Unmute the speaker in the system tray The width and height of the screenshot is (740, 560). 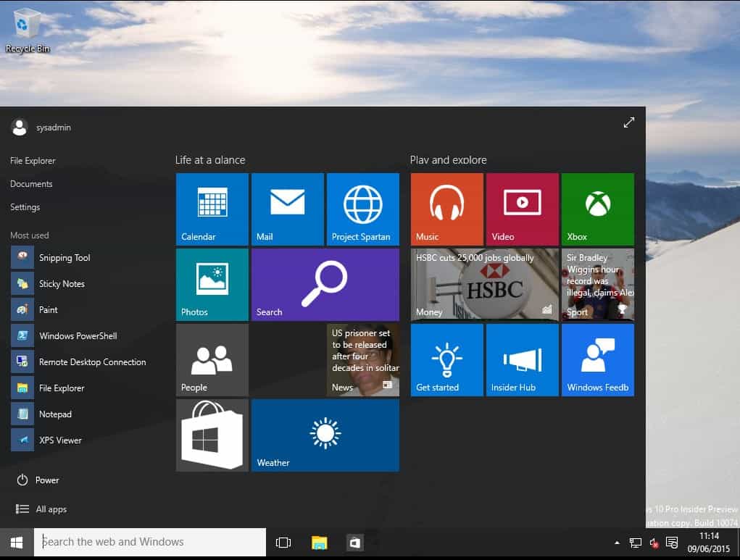[x=654, y=542]
